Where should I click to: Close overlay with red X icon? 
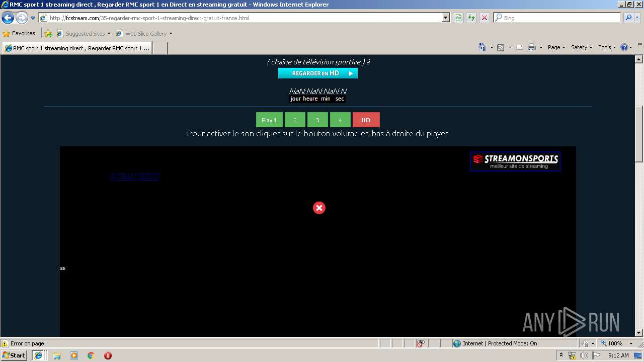tap(319, 208)
